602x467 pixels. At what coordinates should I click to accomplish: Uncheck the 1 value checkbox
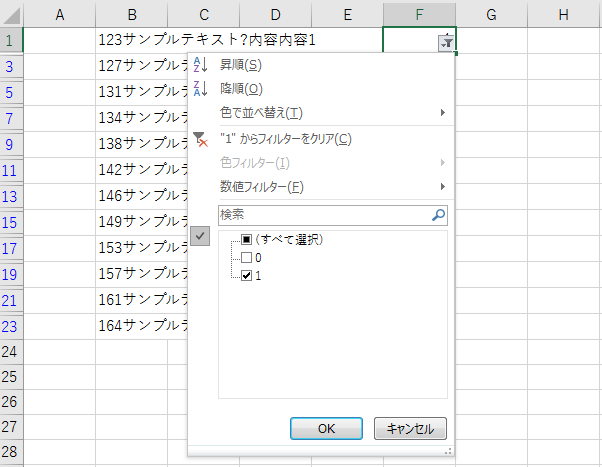point(247,275)
